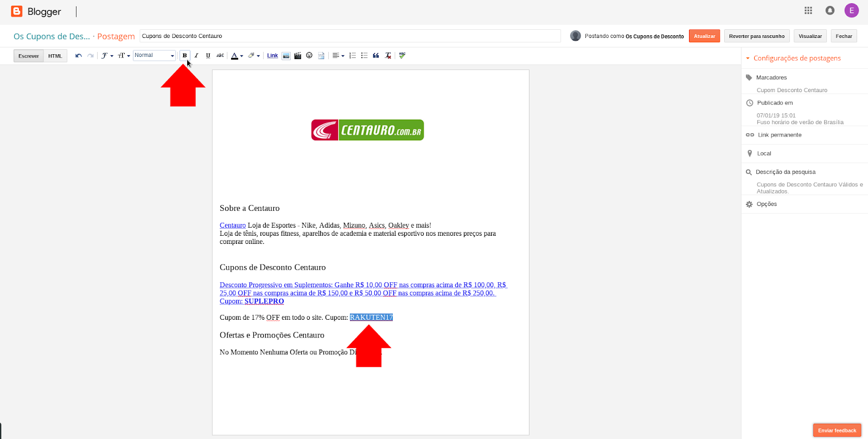Open the Opções settings
This screenshot has height=439, width=868.
[x=767, y=204]
